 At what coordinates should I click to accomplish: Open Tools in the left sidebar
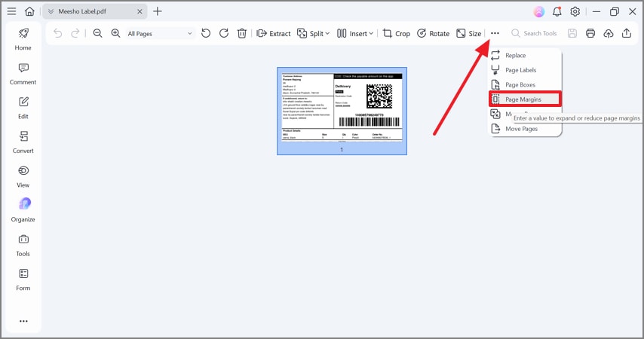point(23,246)
